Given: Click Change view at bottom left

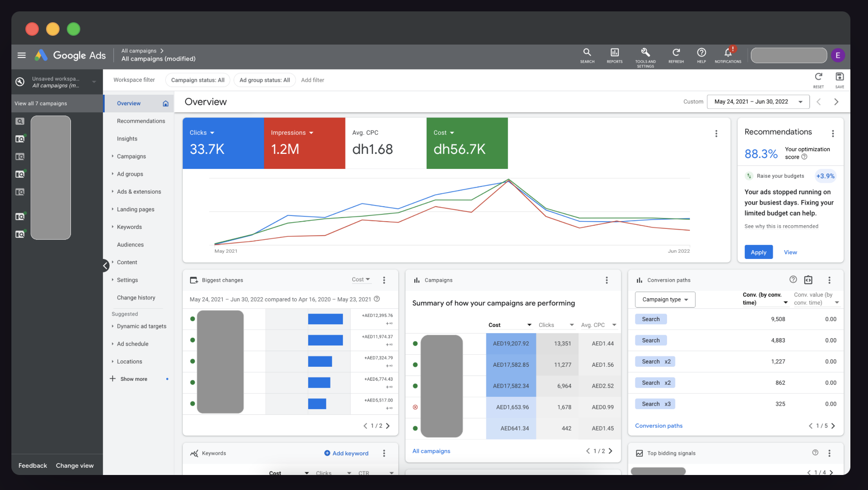Looking at the screenshot, I should pos(75,466).
